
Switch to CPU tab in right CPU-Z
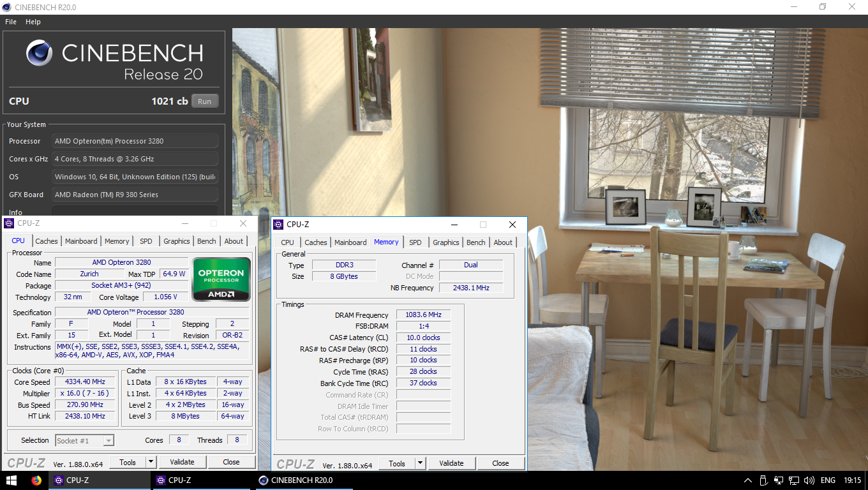tap(288, 242)
